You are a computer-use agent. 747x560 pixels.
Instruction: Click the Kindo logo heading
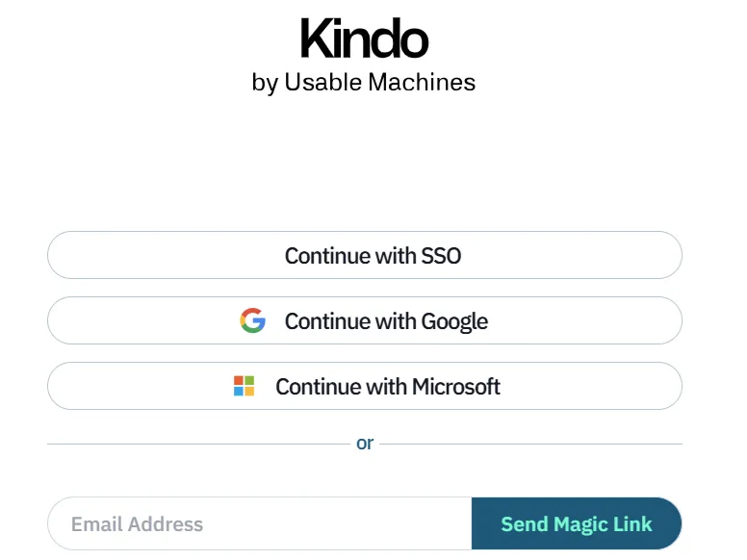(x=365, y=38)
